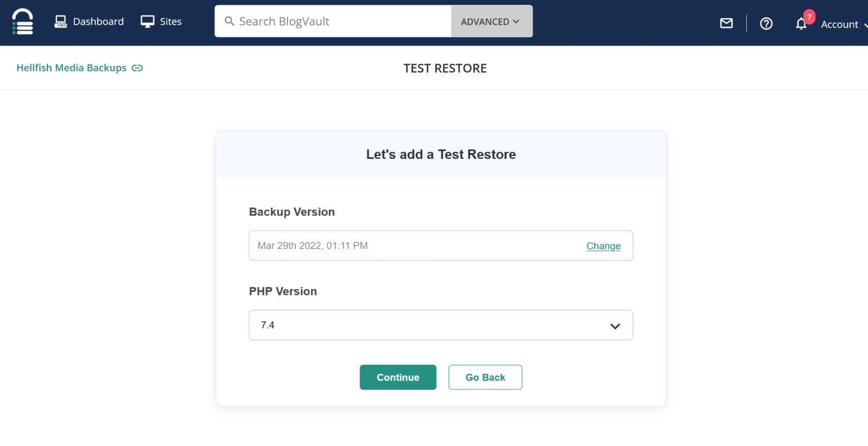Click the TEST RESTORE page title
The height and width of the screenshot is (446, 868).
(445, 68)
